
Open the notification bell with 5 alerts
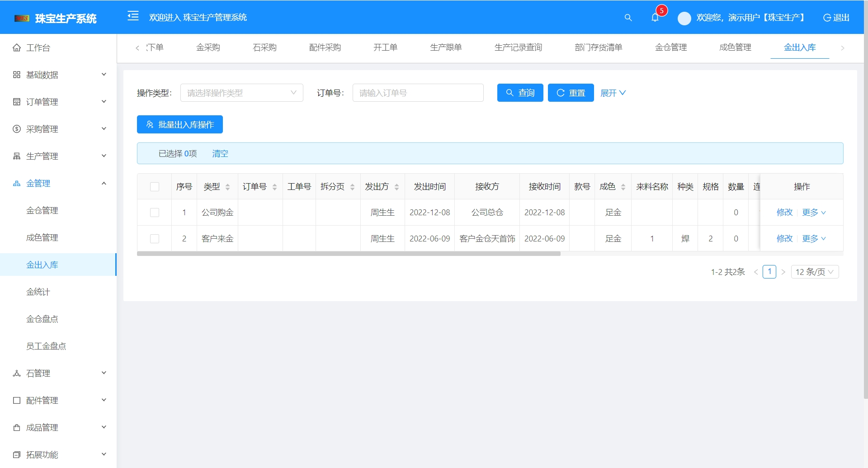point(655,18)
